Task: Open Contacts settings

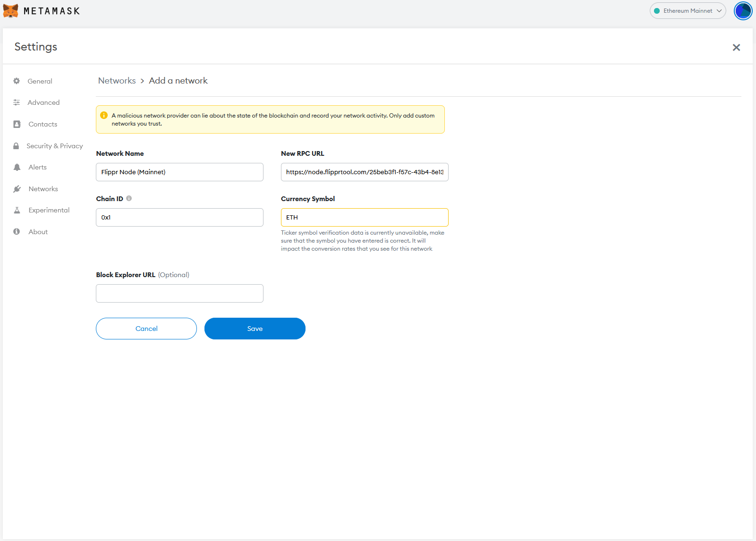Action: pyautogui.click(x=42, y=124)
